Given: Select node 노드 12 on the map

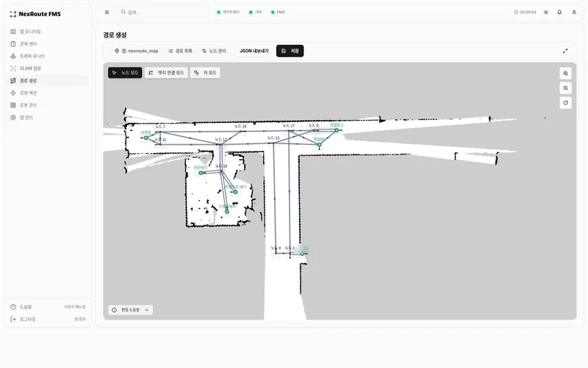Looking at the screenshot, I should pos(221,144).
